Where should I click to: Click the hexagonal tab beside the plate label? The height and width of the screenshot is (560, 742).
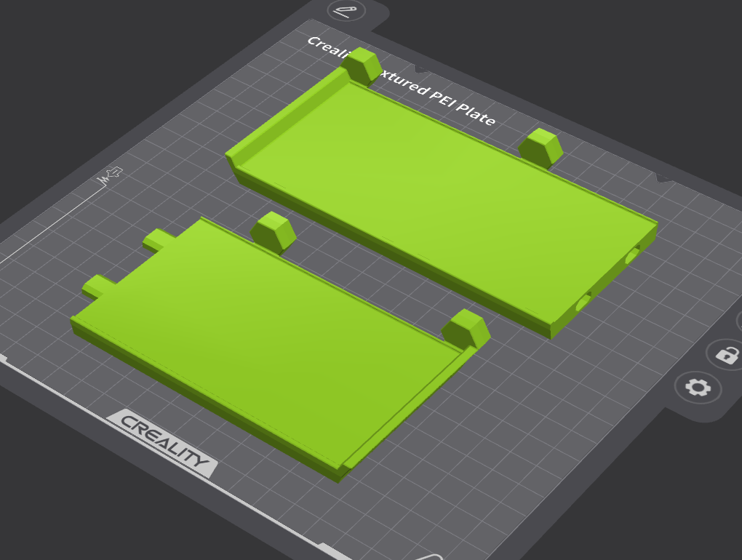pos(362,65)
